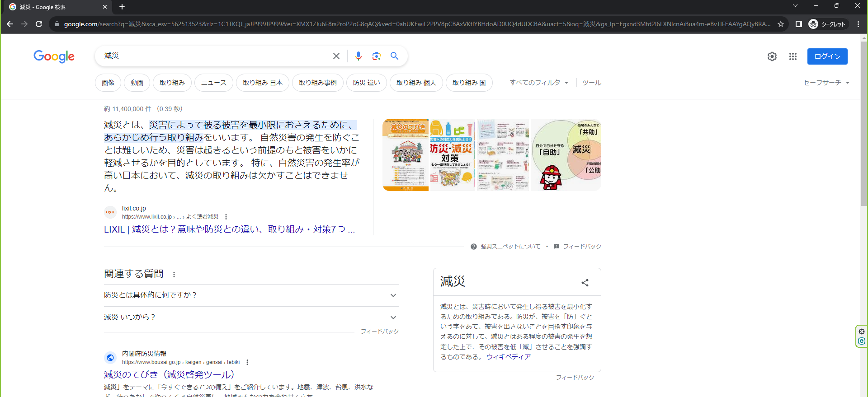Select the 動画 filter chip
The height and width of the screenshot is (397, 868).
137,83
